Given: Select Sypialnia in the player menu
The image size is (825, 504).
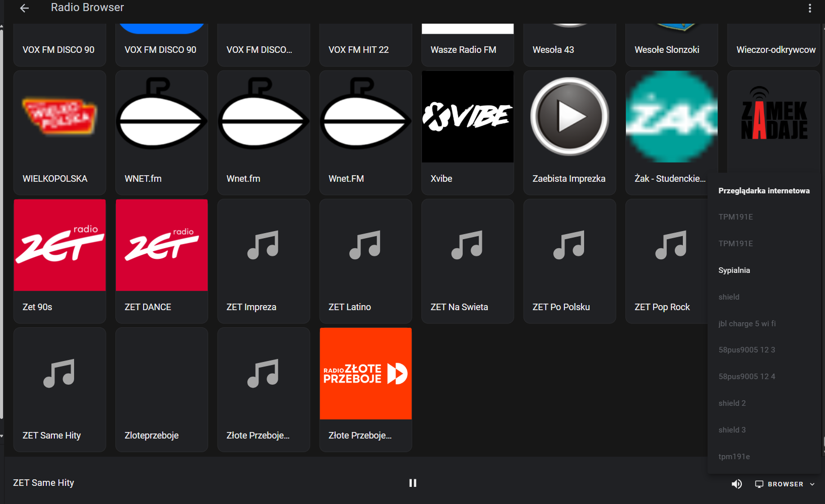Looking at the screenshot, I should tap(764, 270).
